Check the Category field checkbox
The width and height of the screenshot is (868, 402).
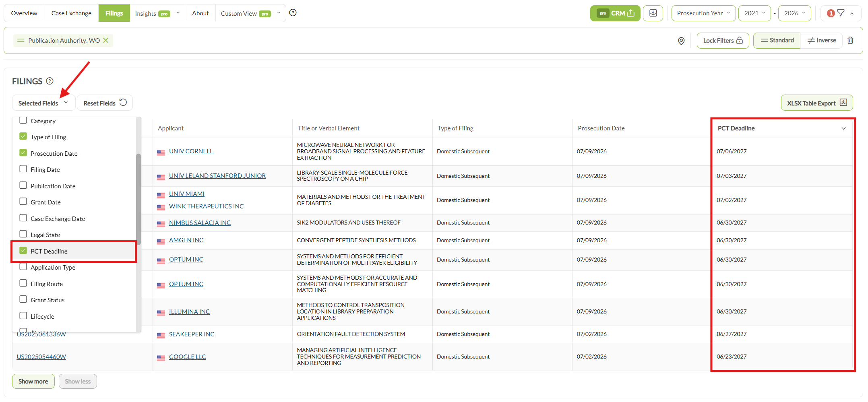click(23, 120)
